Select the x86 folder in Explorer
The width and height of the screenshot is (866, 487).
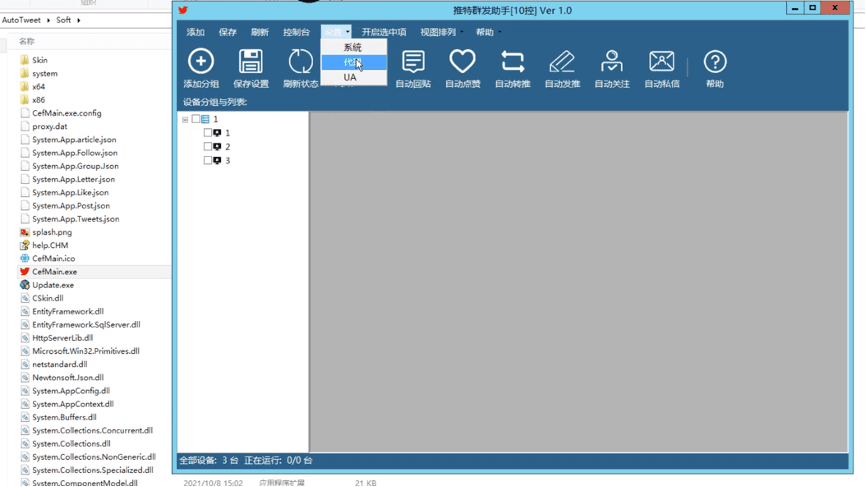point(38,100)
